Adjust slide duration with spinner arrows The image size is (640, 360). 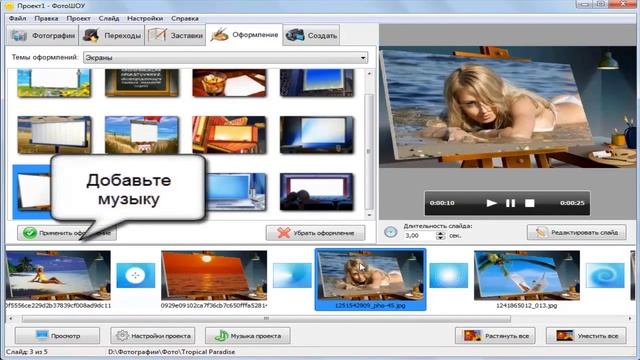440,236
